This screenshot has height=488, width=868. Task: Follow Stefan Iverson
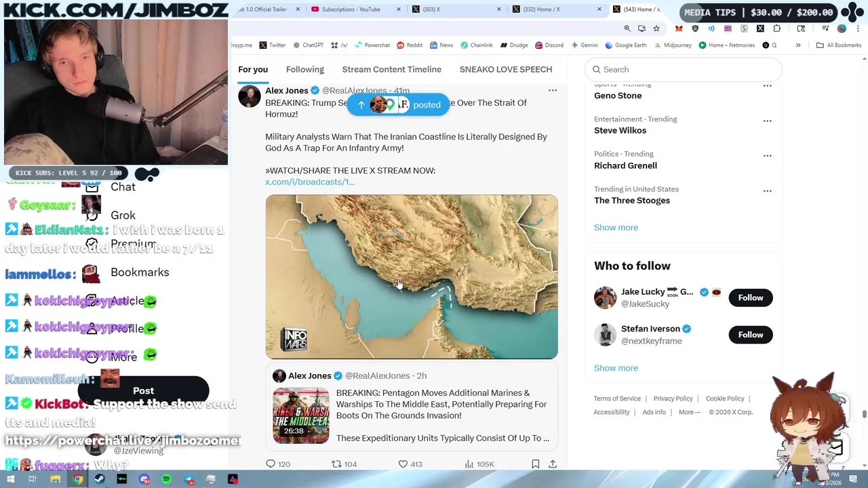click(x=751, y=335)
